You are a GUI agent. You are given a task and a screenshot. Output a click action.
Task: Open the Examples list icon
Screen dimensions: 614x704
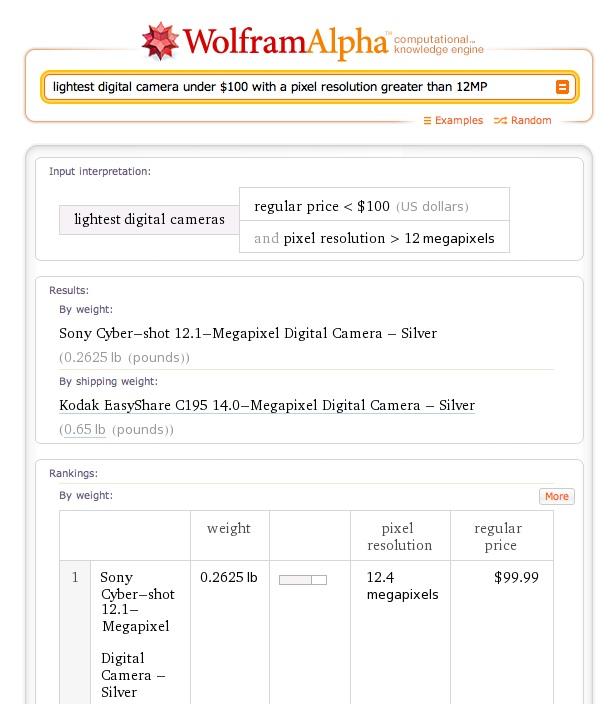click(x=427, y=121)
